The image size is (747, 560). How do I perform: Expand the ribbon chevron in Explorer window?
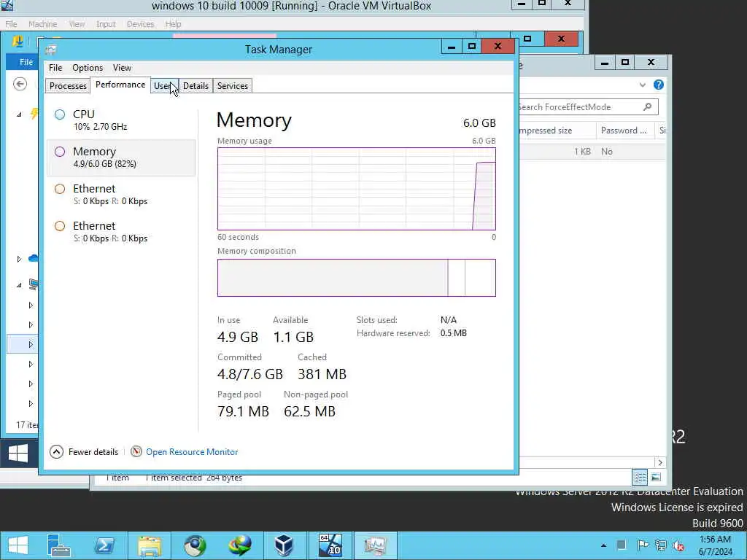tap(642, 85)
